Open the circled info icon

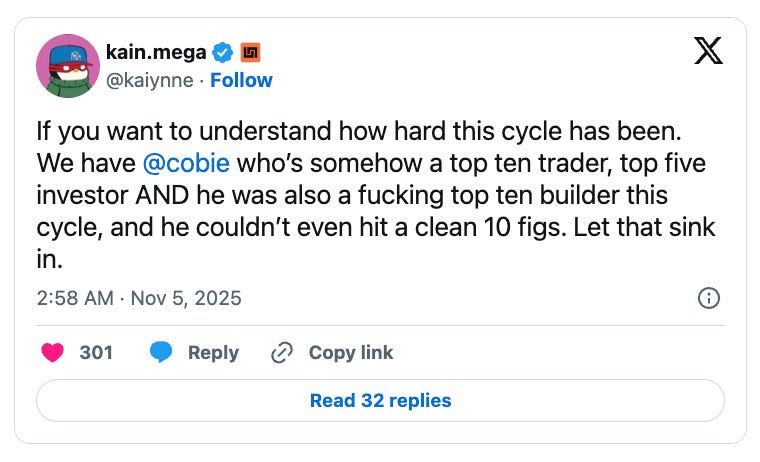[709, 298]
